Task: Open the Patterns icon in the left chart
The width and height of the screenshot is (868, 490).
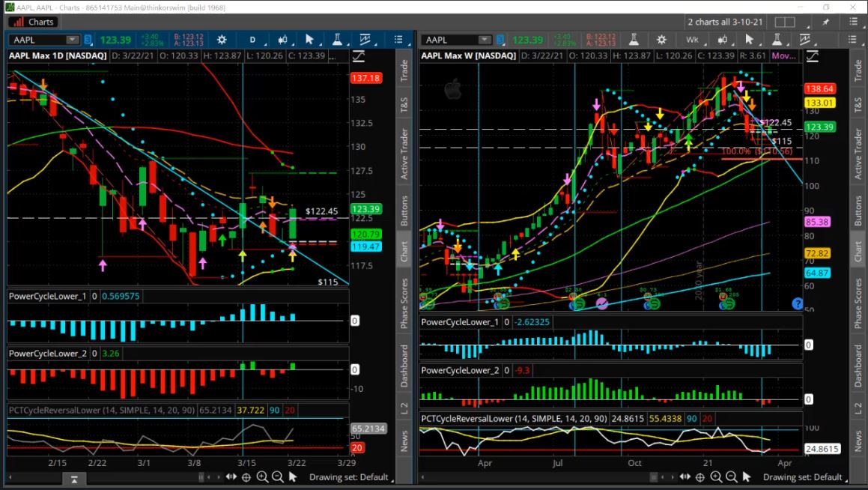Action: tap(365, 39)
